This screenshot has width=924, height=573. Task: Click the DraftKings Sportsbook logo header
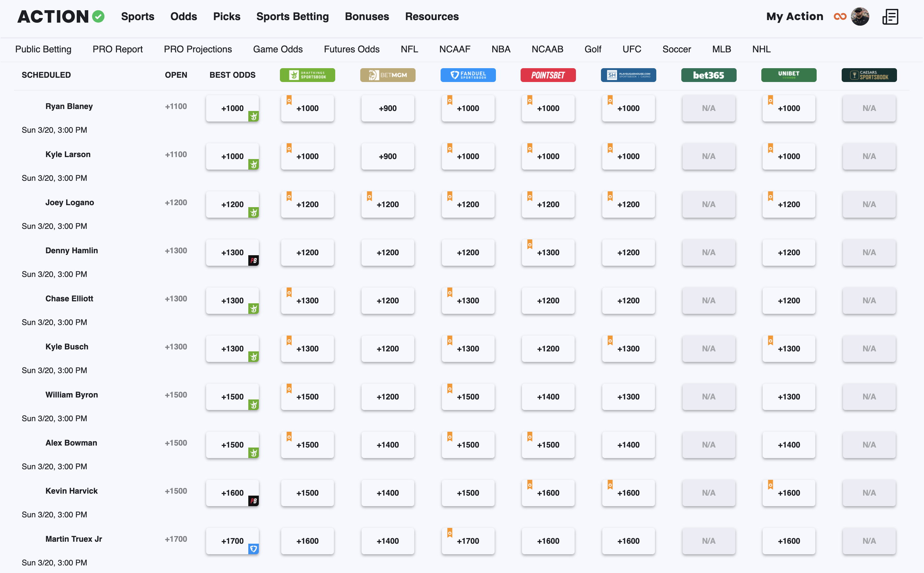click(x=307, y=75)
